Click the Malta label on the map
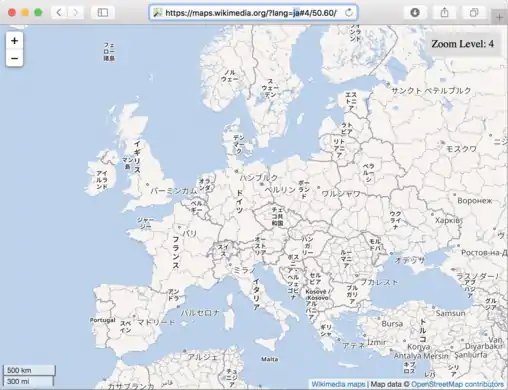The height and width of the screenshot is (390, 508). (270, 359)
